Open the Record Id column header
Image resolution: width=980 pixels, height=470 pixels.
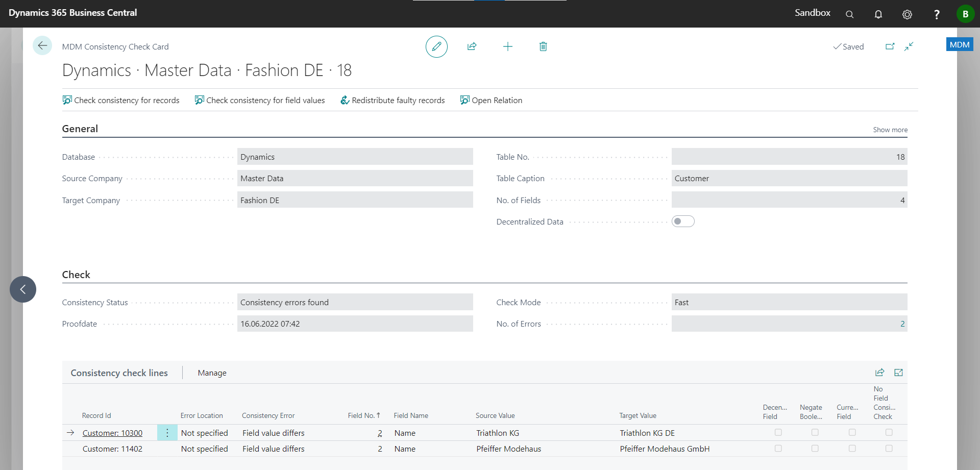96,415
